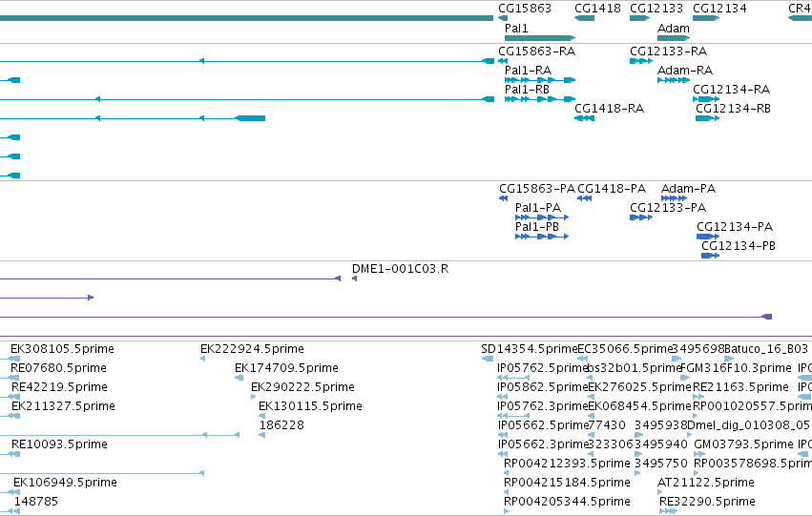
Task: Click EST RE32290.5prime
Action: tap(707, 502)
